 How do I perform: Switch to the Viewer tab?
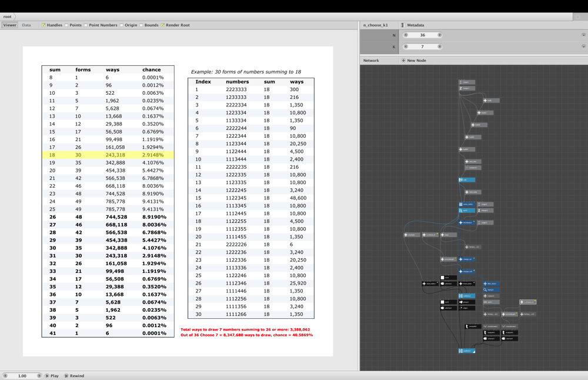[x=10, y=25]
